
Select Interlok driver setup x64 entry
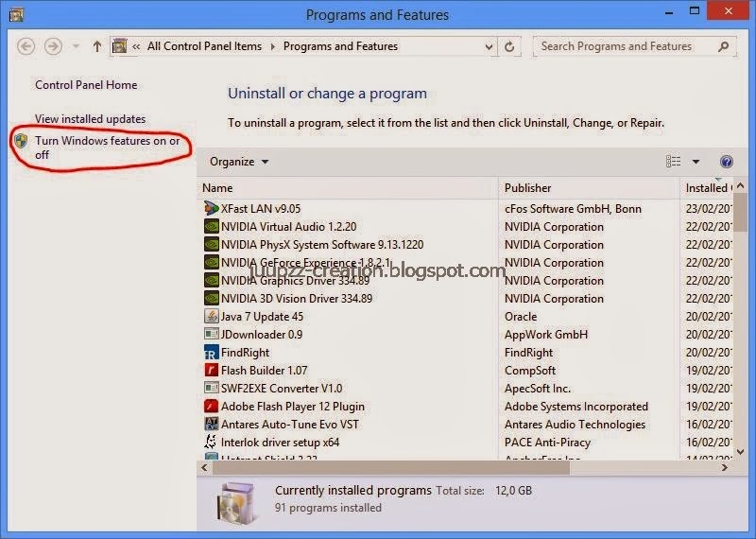280,442
